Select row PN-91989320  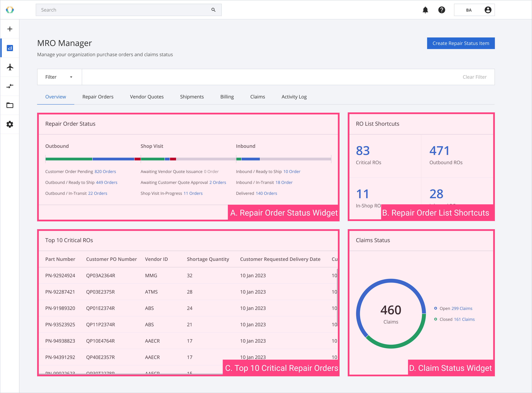click(188, 308)
